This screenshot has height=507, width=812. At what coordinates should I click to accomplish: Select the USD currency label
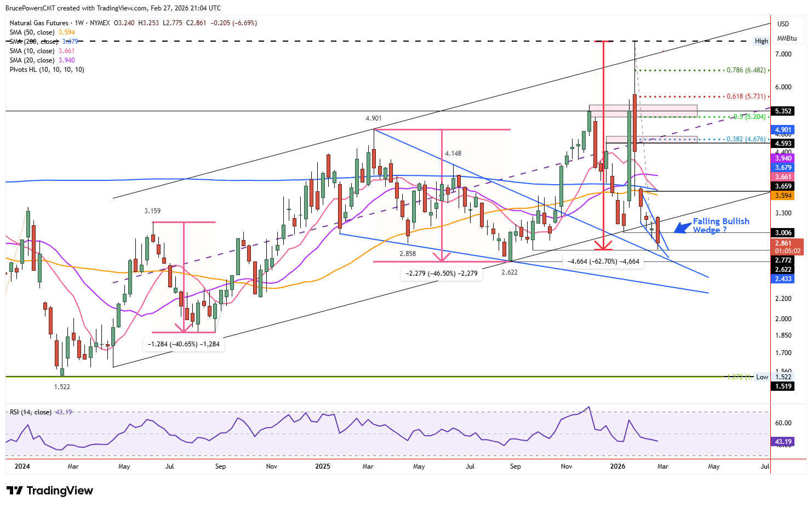pyautogui.click(x=783, y=24)
